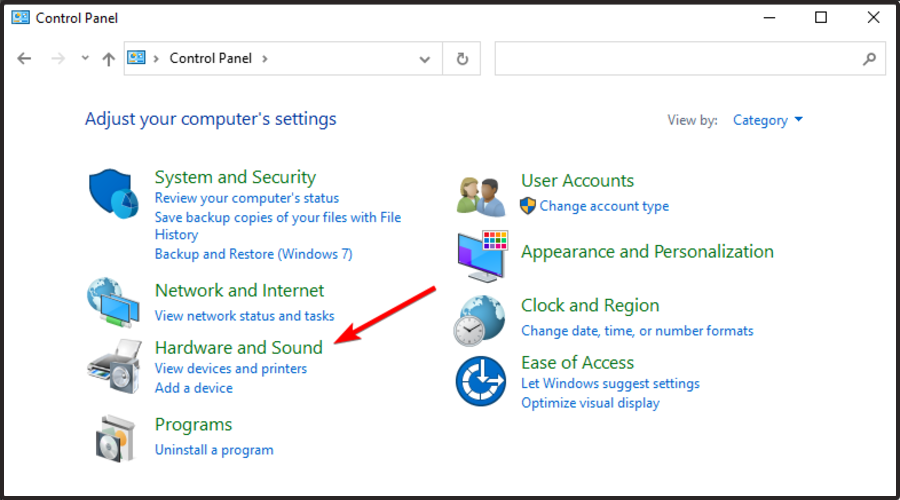Click the Hardware and Sound heading
The image size is (900, 500).
(238, 347)
